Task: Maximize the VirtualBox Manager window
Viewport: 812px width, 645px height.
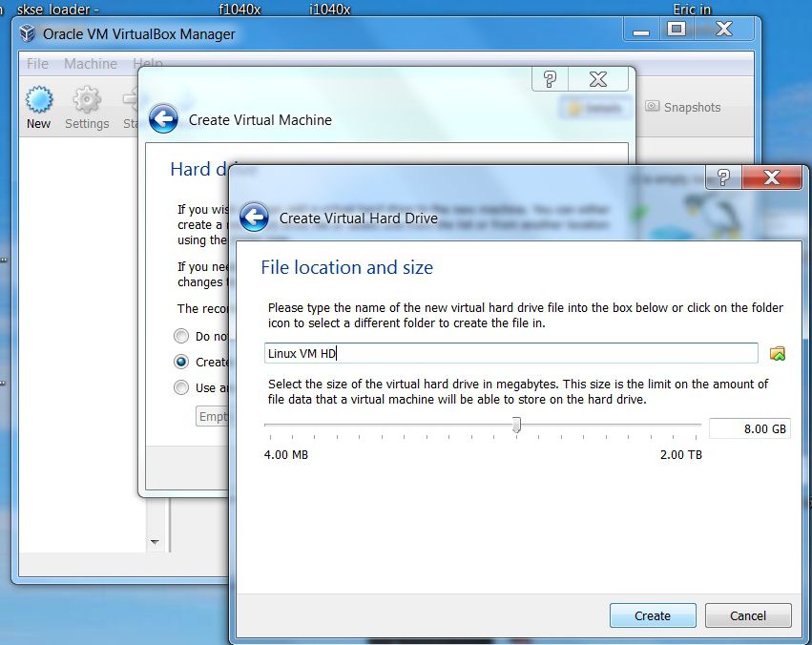Action: tap(676, 29)
